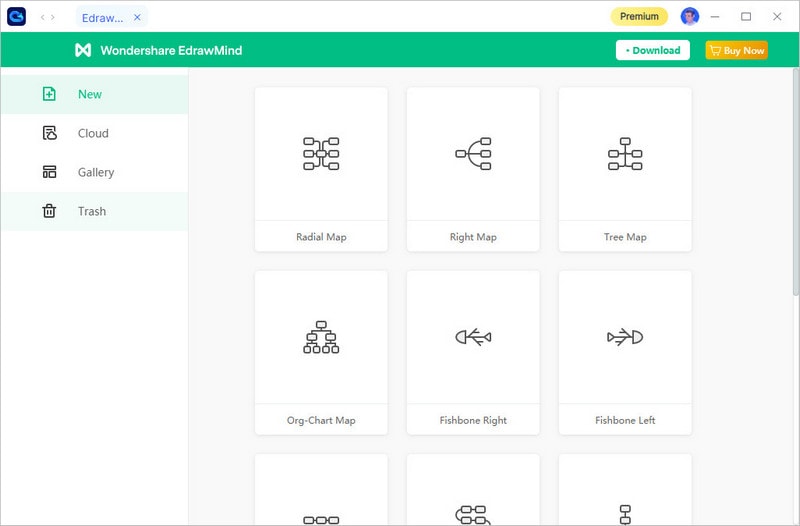This screenshot has width=800, height=526.
Task: Click the Trash bin icon
Action: pos(49,211)
